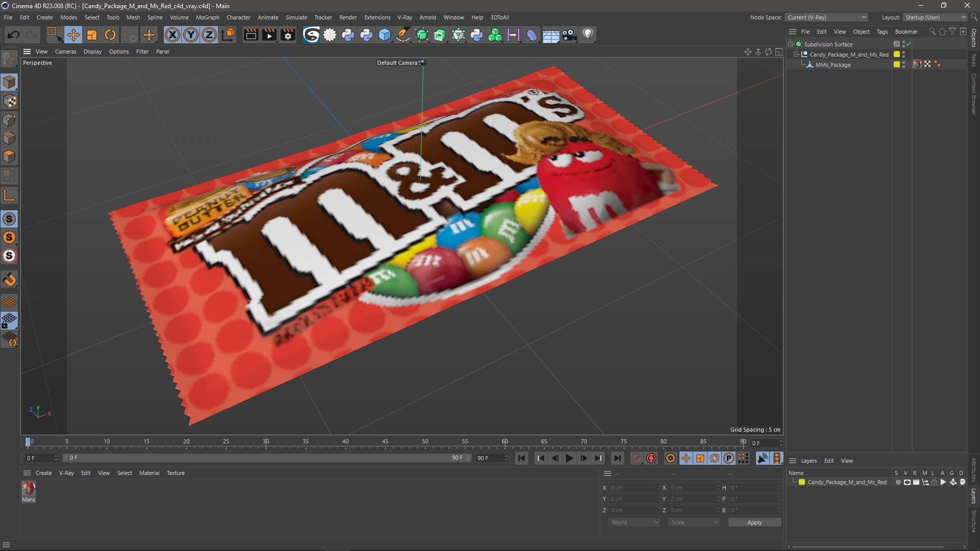Open the Structure side tab
Image resolution: width=980 pixels, height=551 pixels.
tap(974, 521)
